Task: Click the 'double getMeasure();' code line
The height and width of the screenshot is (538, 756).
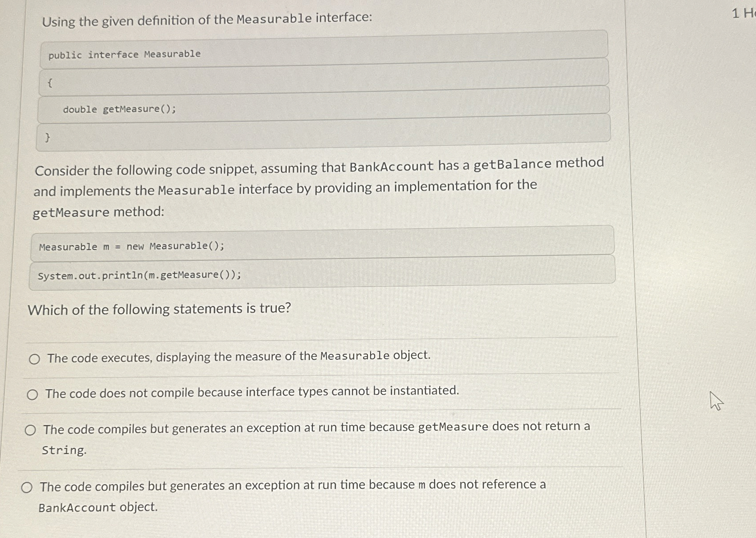Action: click(119, 109)
